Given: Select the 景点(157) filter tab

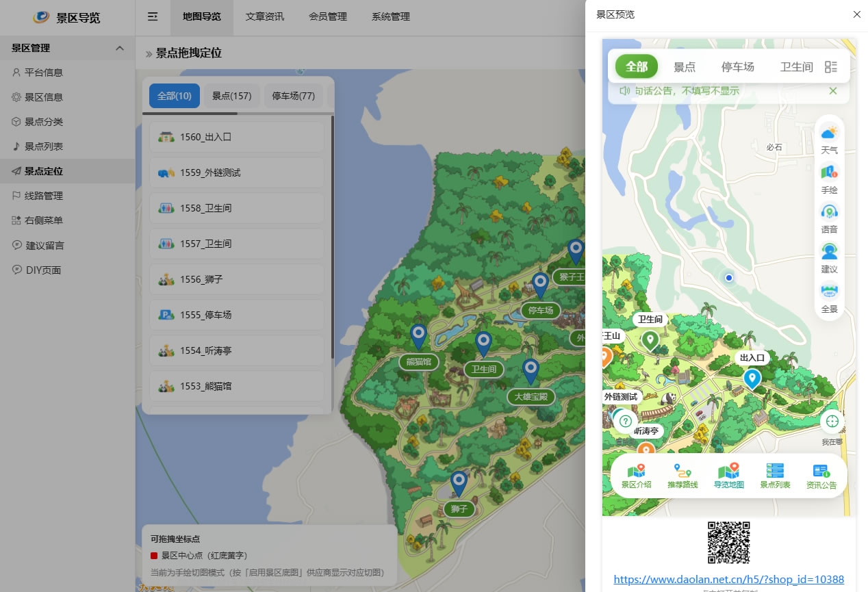Looking at the screenshot, I should coord(232,96).
